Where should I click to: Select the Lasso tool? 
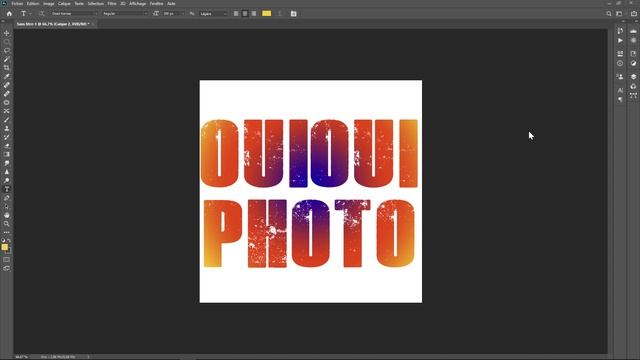pos(7,50)
